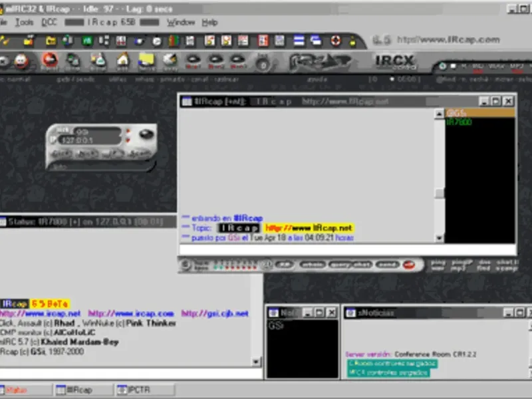Click the 'IRcap 6.5 BeTa' banner text
The height and width of the screenshot is (399, 532).
click(35, 303)
